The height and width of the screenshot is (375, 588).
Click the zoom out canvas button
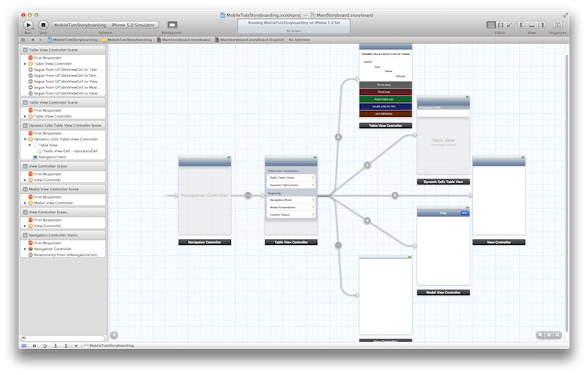540,335
